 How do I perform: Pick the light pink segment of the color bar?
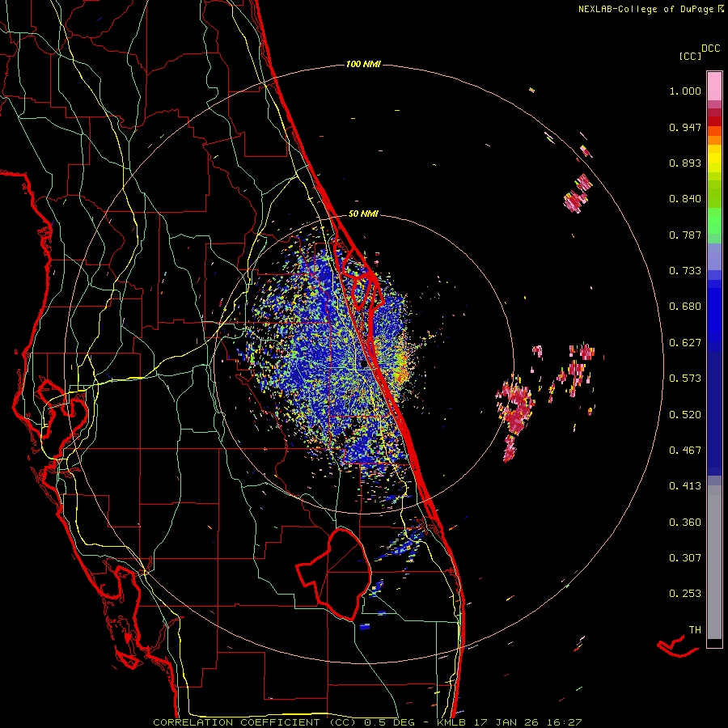click(x=714, y=86)
